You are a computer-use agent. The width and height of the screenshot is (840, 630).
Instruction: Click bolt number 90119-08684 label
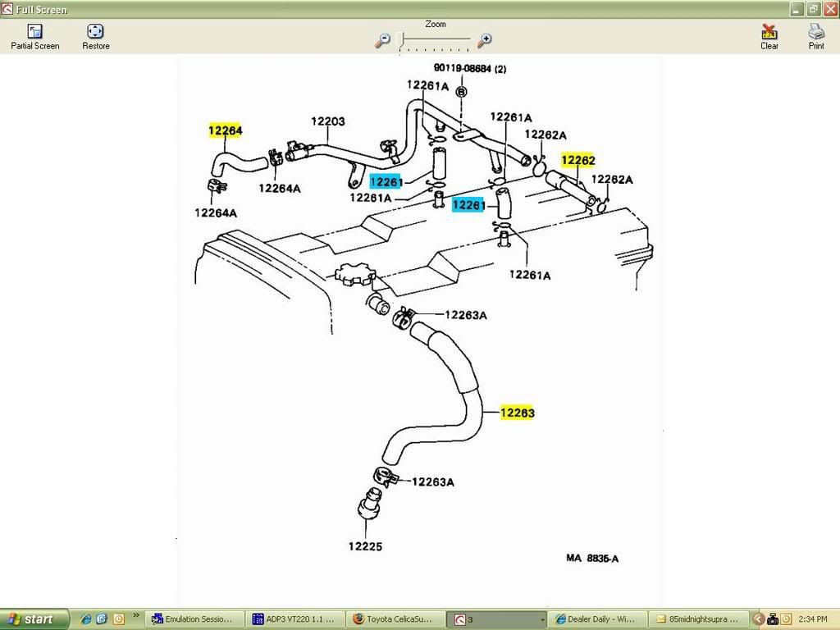point(470,69)
